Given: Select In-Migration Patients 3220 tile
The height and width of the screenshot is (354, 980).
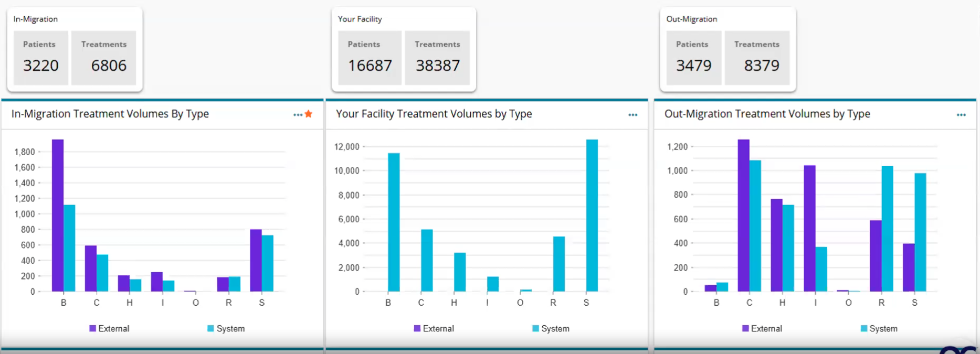Looking at the screenshot, I should pyautogui.click(x=41, y=58).
